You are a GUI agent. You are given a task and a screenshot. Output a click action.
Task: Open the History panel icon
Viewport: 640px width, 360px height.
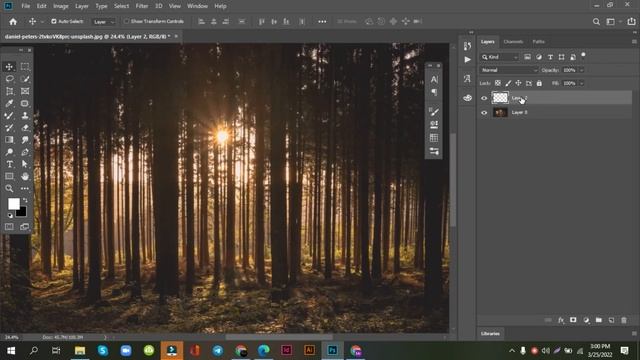point(467,46)
